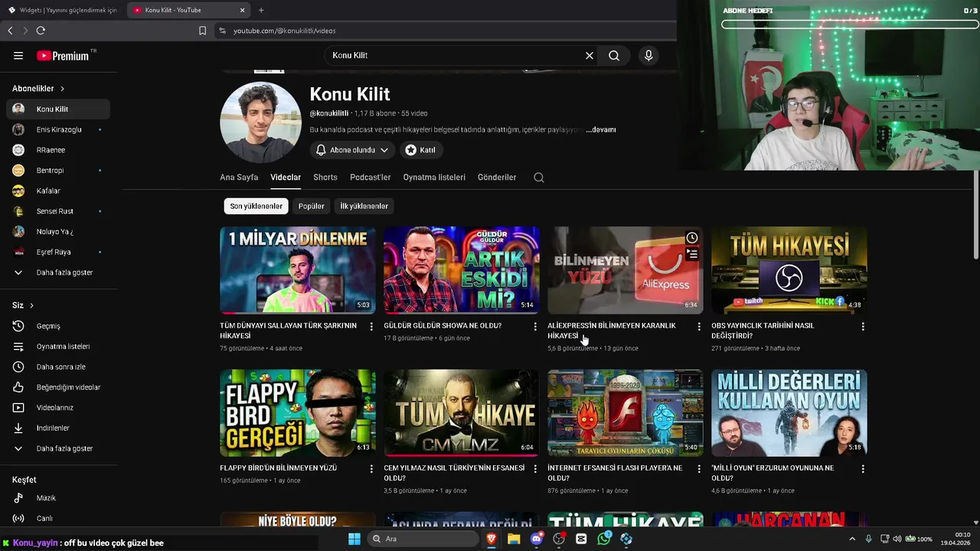
Task: Click add to queue icon on AliExpress thumbnail
Action: click(x=692, y=254)
